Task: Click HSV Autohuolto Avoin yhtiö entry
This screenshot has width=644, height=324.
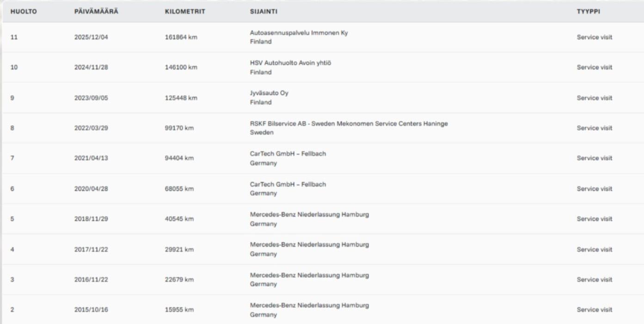Action: coord(290,63)
